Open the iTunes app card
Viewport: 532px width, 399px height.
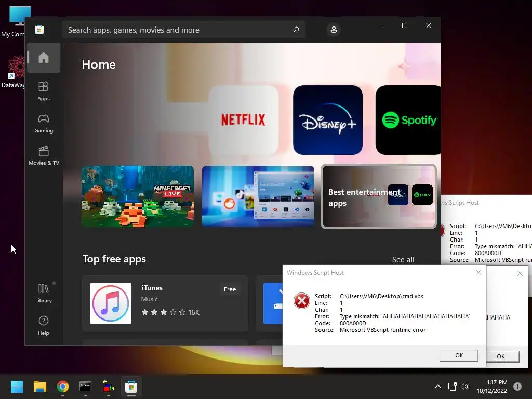pos(165,303)
